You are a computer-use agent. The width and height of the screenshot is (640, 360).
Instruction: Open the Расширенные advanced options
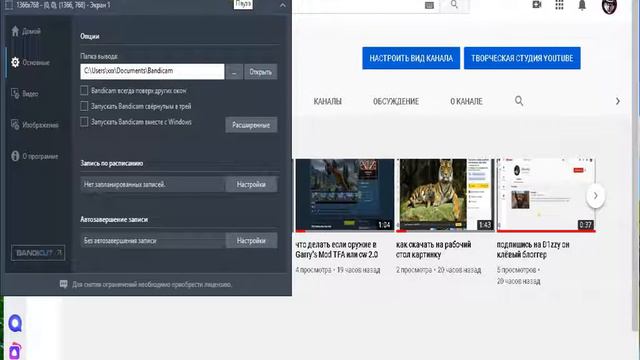coord(251,125)
